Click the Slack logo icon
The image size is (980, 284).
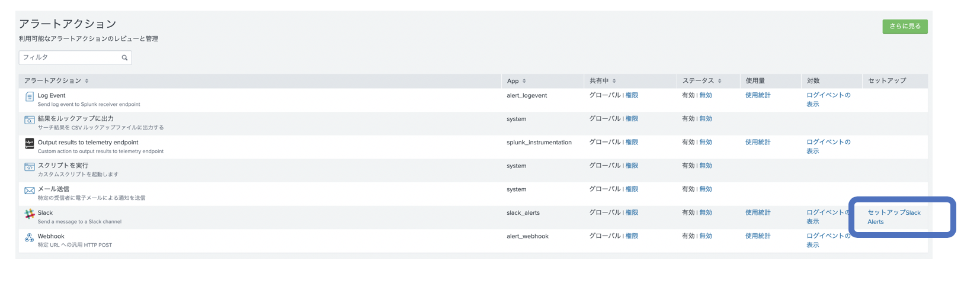point(30,214)
